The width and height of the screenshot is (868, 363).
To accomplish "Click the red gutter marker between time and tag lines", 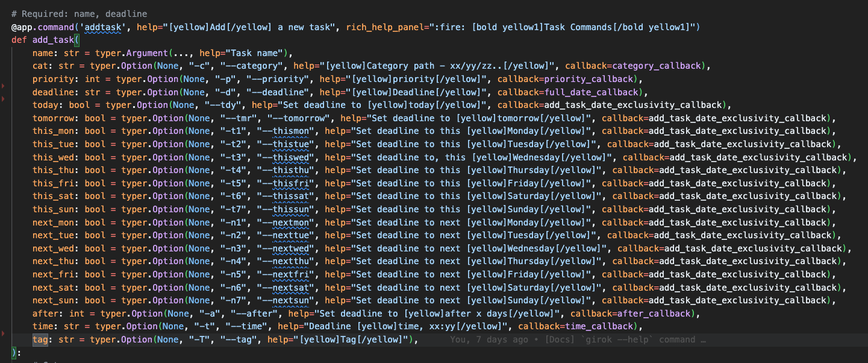I will click(3, 333).
